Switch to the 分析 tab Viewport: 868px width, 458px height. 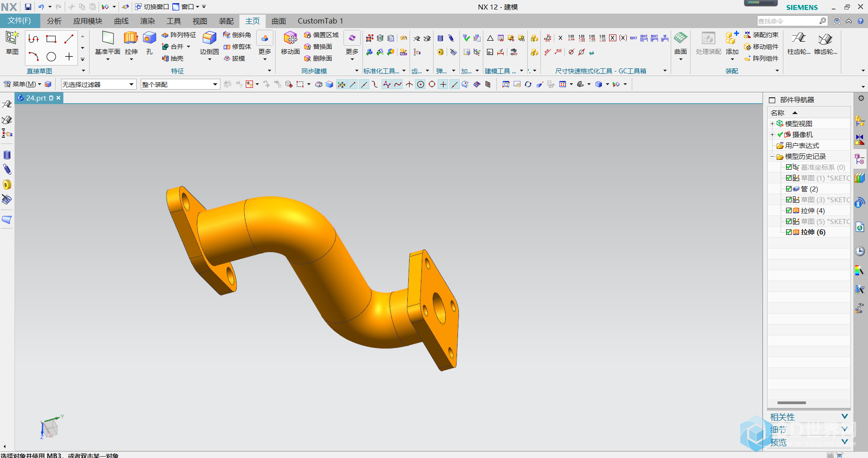point(54,21)
